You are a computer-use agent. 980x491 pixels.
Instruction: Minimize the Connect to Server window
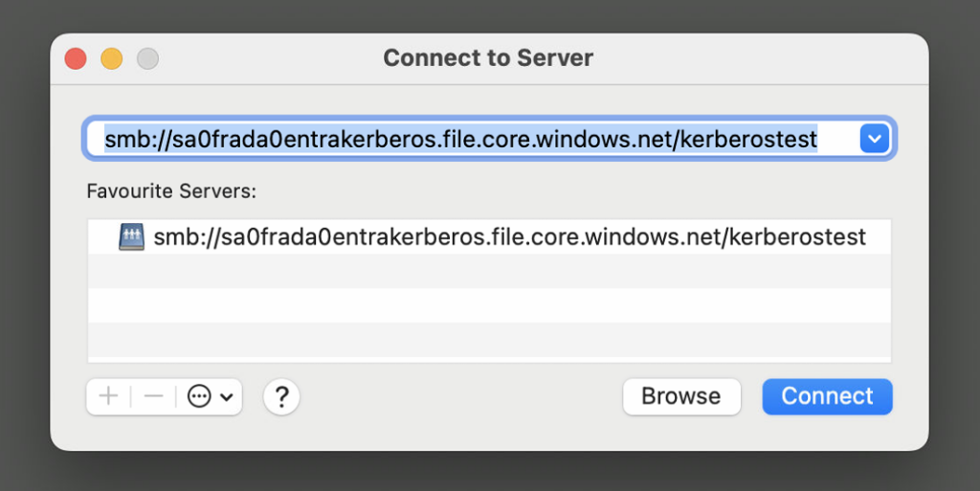point(112,58)
